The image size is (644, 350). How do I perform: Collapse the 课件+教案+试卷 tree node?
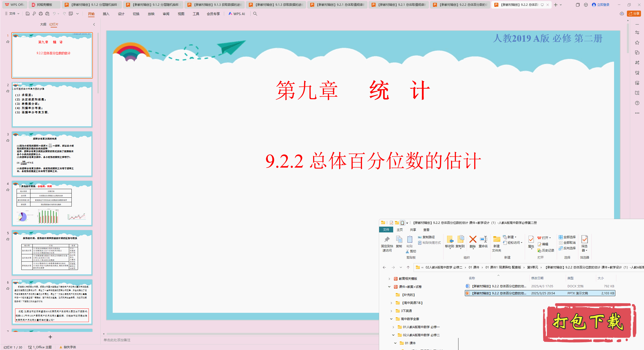389,287
